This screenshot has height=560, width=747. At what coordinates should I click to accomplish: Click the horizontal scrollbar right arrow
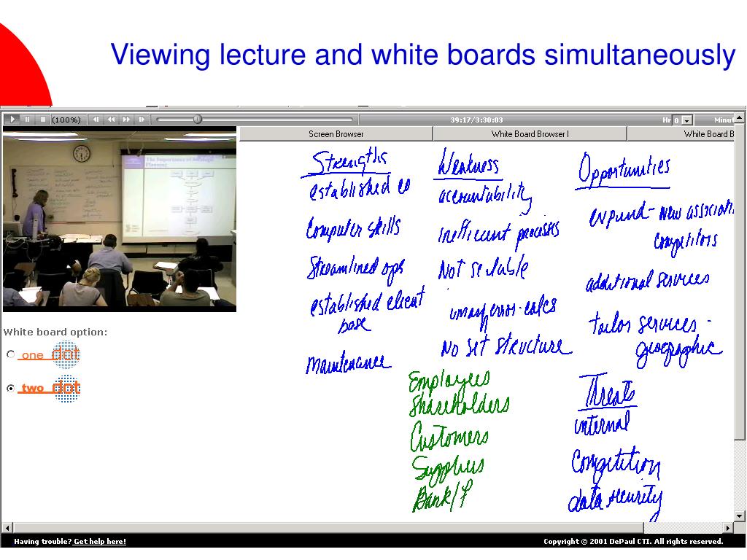pos(727,528)
